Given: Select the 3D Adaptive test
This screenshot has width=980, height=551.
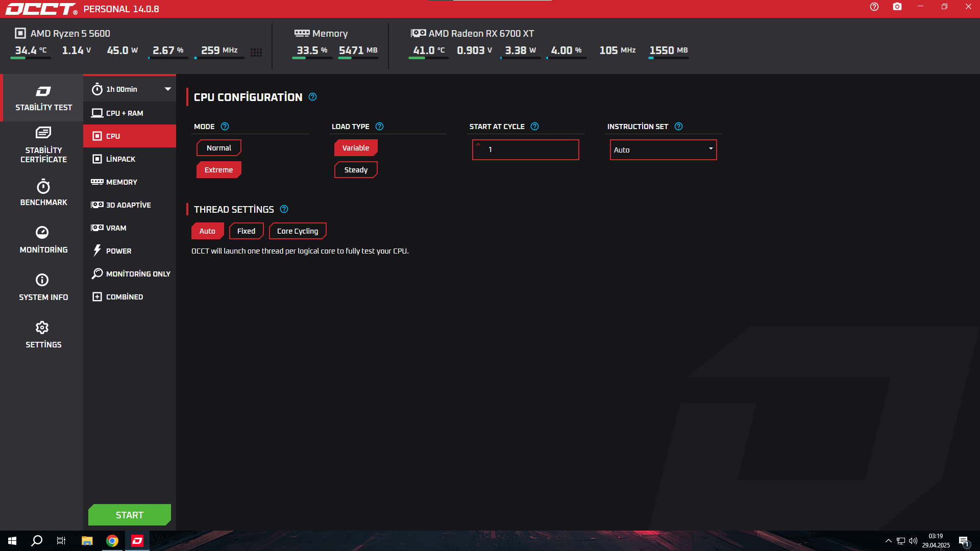Looking at the screenshot, I should [x=128, y=205].
